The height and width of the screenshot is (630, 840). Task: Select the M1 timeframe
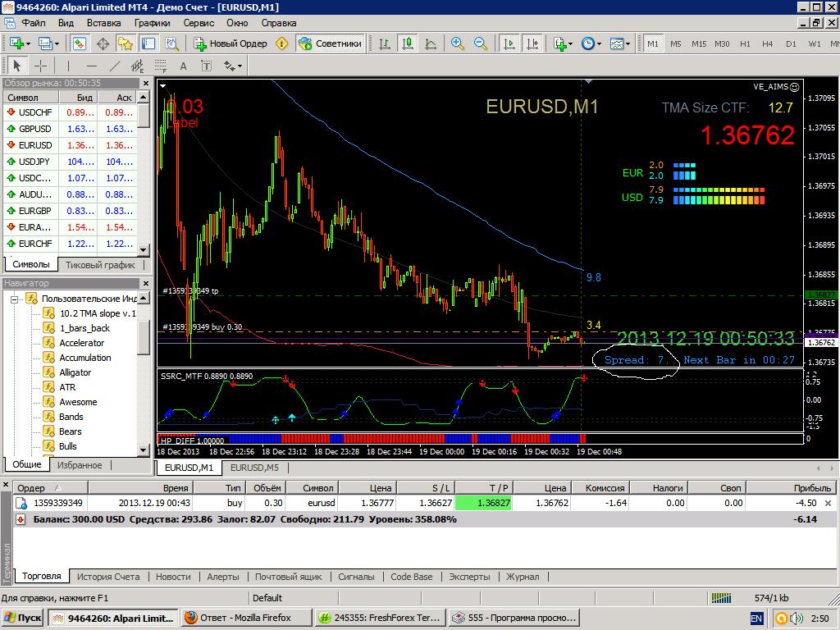point(652,44)
